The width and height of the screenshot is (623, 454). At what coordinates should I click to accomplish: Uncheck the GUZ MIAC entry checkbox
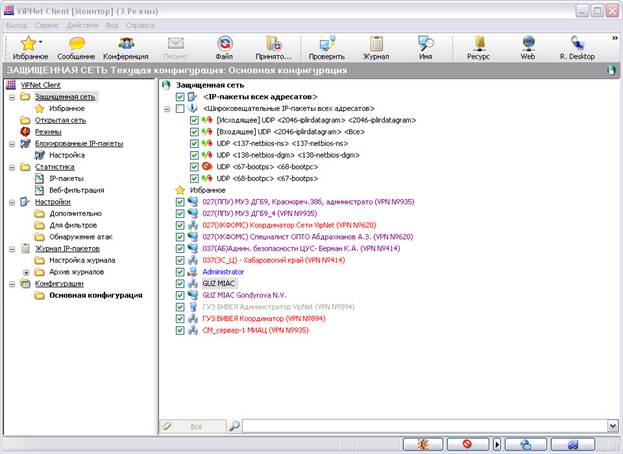[x=180, y=284]
